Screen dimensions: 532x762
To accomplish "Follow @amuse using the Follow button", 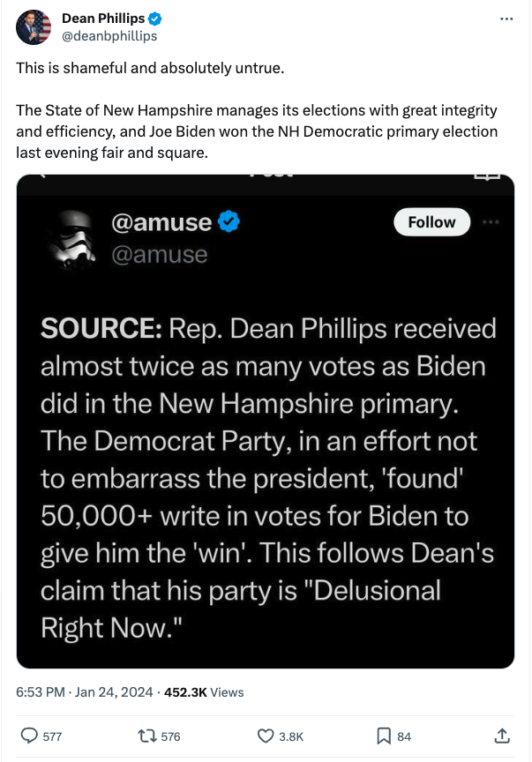I will click(x=431, y=222).
